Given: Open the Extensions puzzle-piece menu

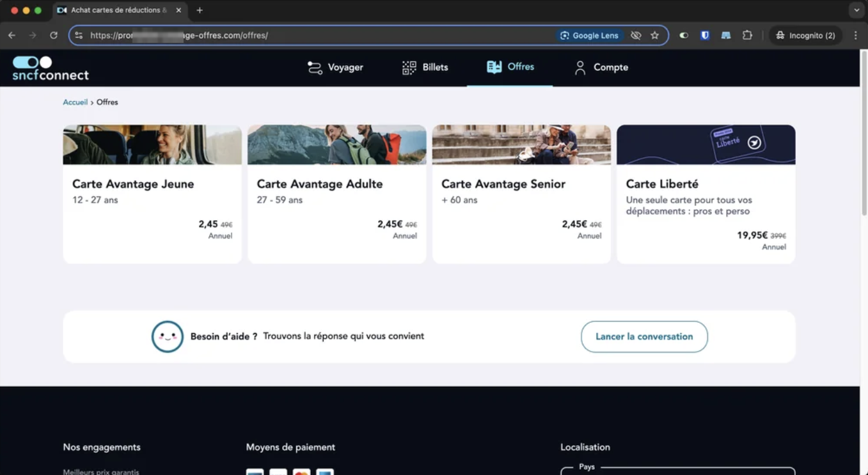Looking at the screenshot, I should pos(747,36).
